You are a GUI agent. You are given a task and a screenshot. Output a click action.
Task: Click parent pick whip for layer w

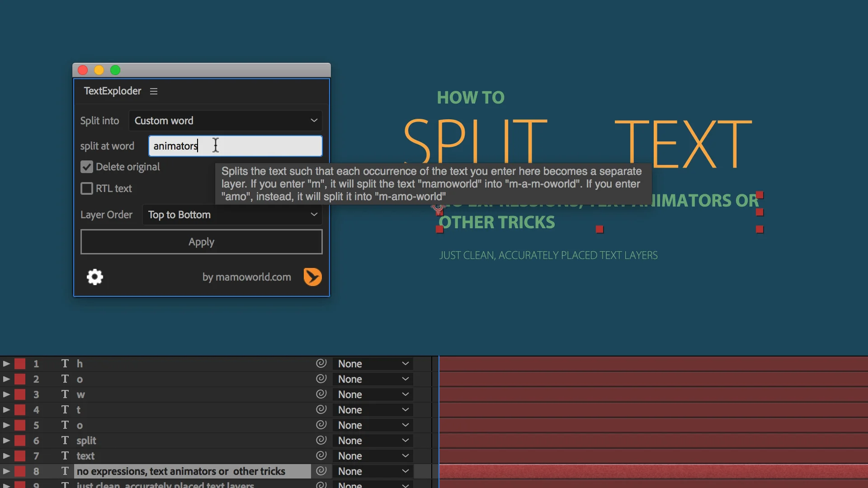click(x=321, y=394)
